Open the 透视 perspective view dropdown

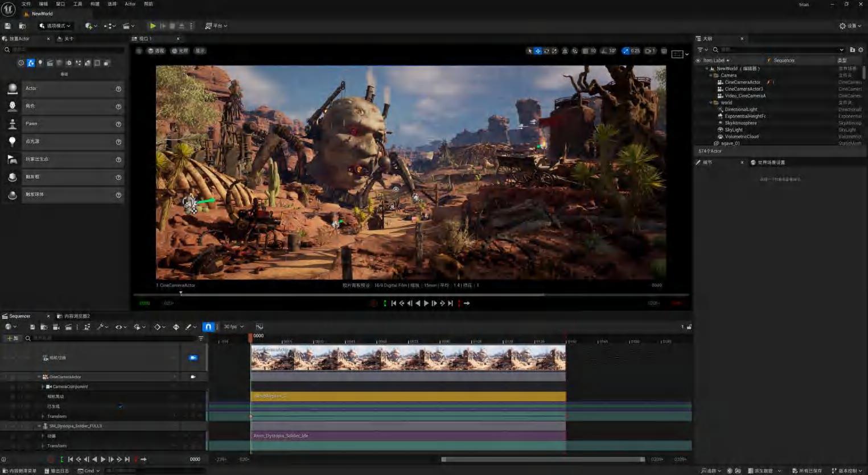[x=156, y=51]
